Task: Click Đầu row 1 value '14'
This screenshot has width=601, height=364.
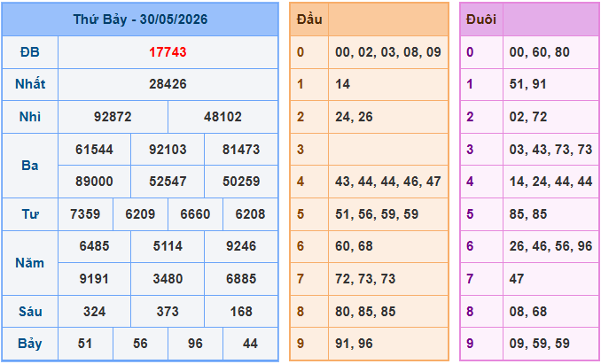Action: click(x=343, y=84)
